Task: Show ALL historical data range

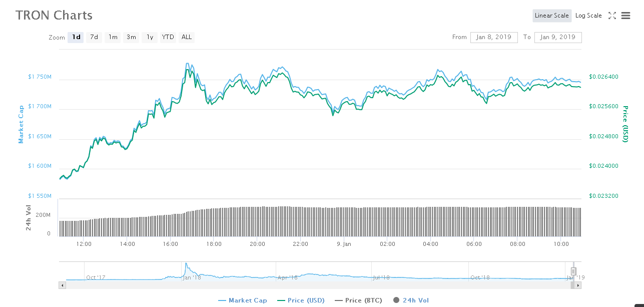Action: tap(187, 37)
